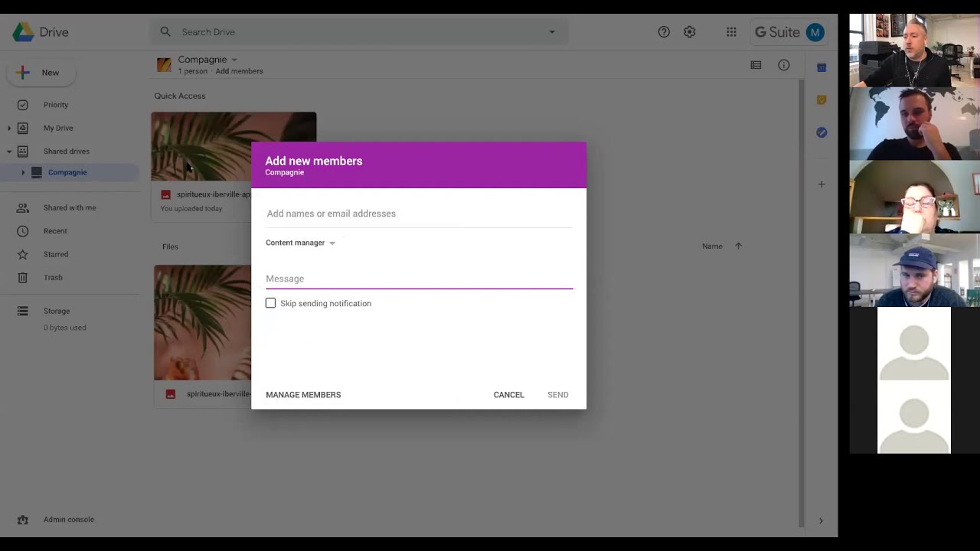Check Skip sending notification box
The width and height of the screenshot is (980, 551).
[270, 303]
